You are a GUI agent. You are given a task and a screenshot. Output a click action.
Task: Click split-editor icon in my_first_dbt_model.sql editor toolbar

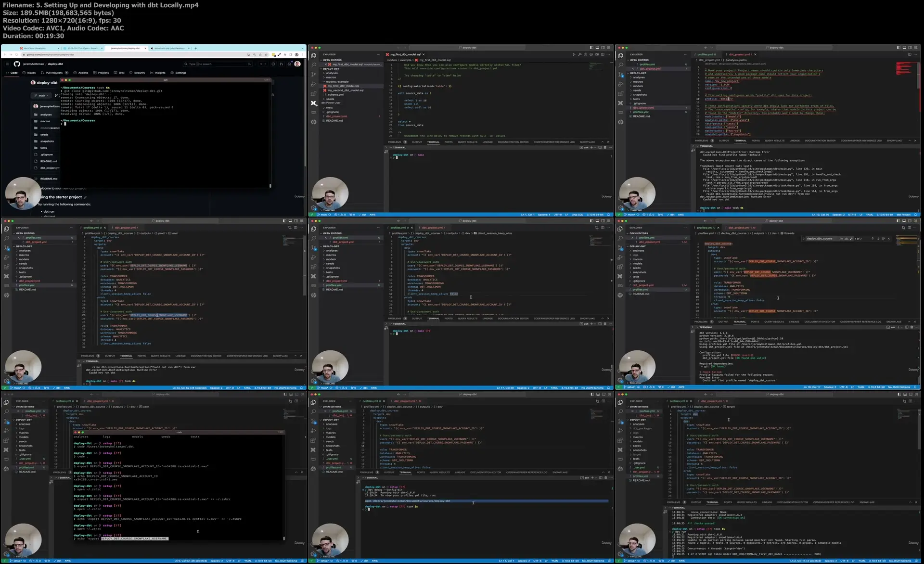pyautogui.click(x=603, y=54)
